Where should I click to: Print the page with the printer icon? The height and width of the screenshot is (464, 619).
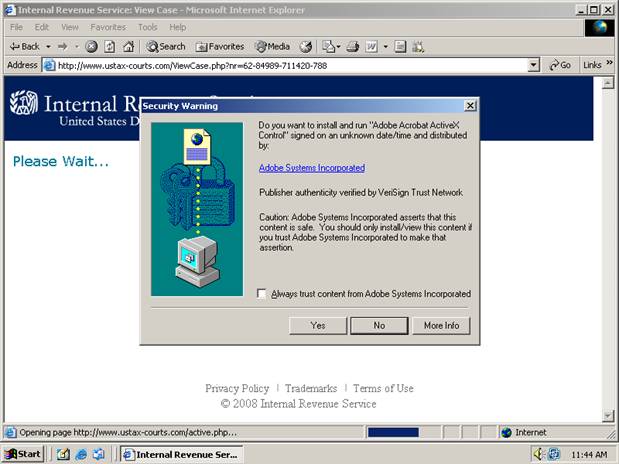(x=353, y=47)
